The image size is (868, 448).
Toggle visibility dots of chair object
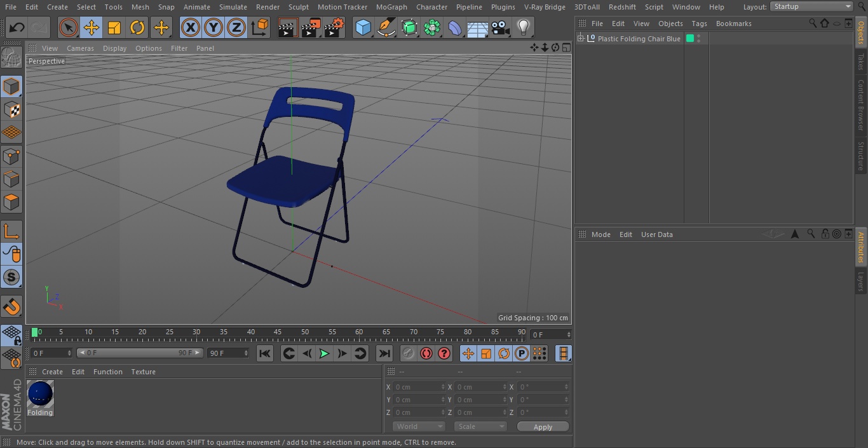coord(699,39)
